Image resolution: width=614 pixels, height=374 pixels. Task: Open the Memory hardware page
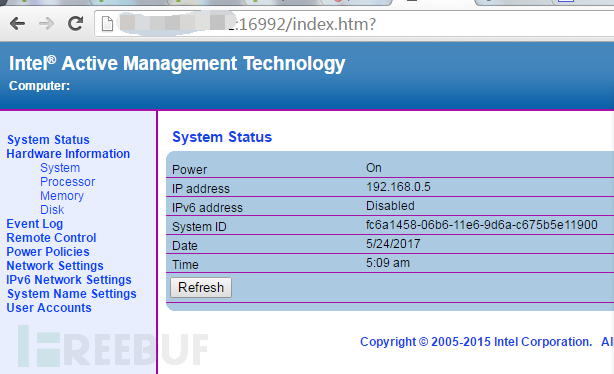[62, 196]
